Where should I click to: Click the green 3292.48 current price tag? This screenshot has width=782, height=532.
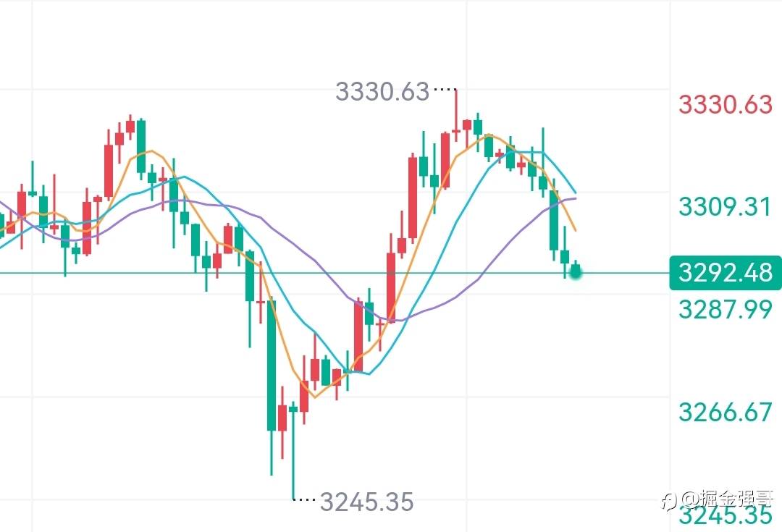(726, 273)
